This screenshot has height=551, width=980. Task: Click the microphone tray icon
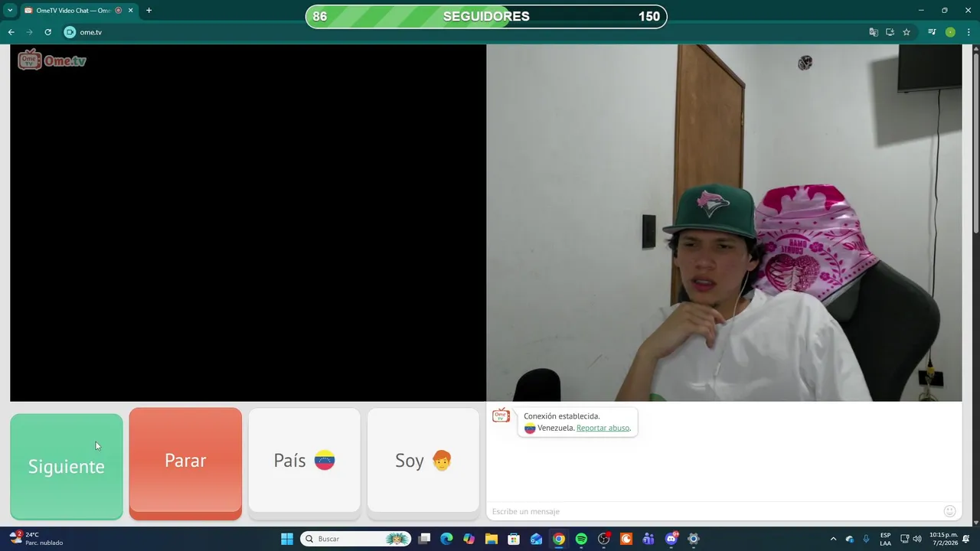867,539
